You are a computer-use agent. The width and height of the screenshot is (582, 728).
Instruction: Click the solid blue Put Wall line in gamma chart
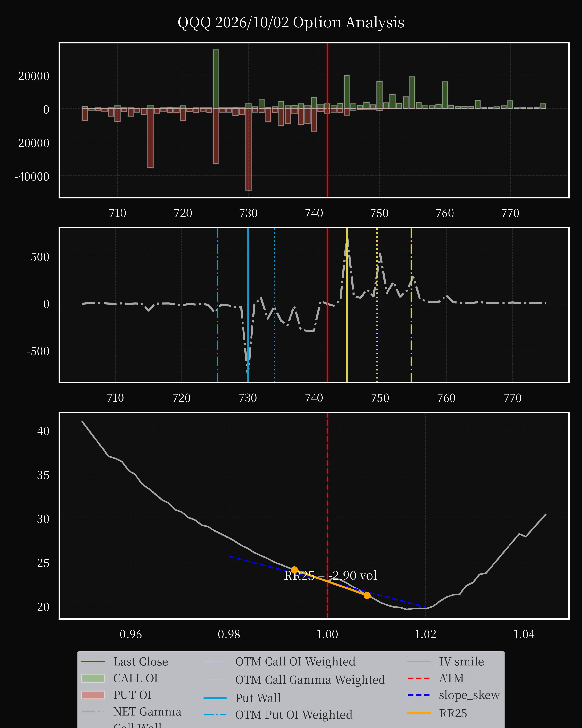coord(248,305)
